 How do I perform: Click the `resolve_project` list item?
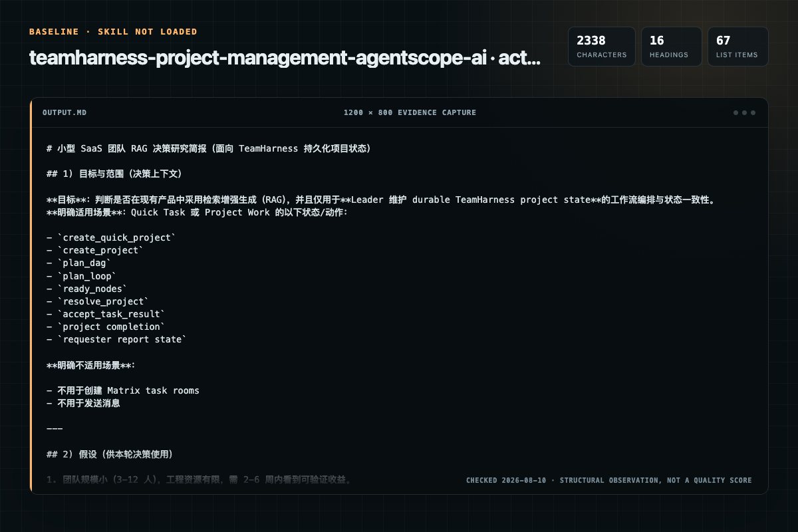98,301
